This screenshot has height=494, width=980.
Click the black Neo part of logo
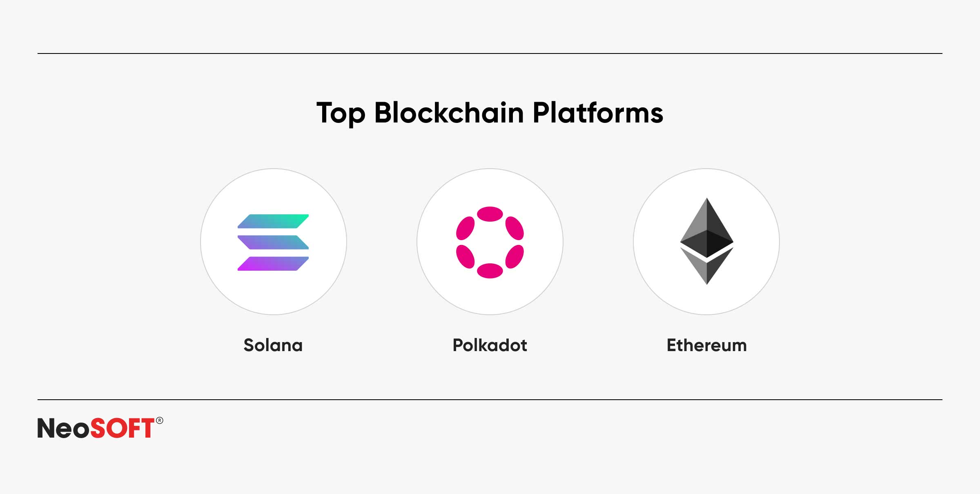coord(64,428)
